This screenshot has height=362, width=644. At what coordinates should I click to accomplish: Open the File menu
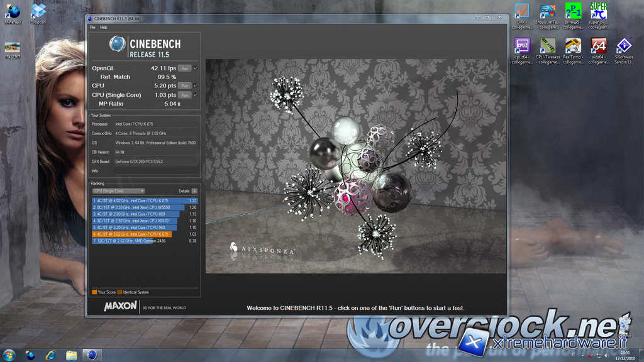coord(92,27)
